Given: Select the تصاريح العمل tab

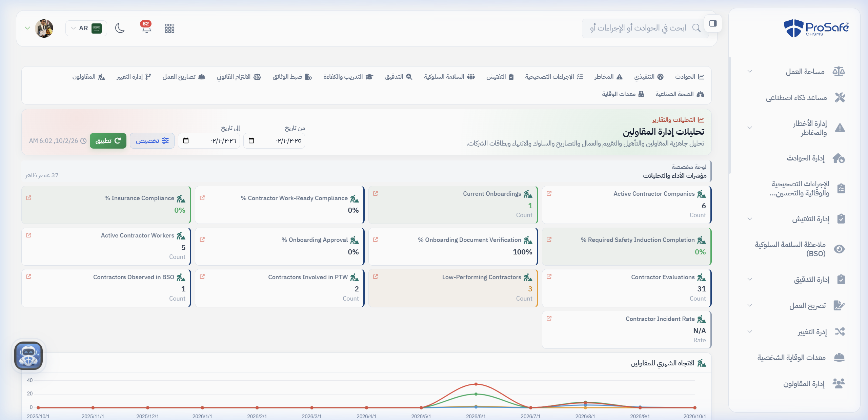Looking at the screenshot, I should pos(184,77).
